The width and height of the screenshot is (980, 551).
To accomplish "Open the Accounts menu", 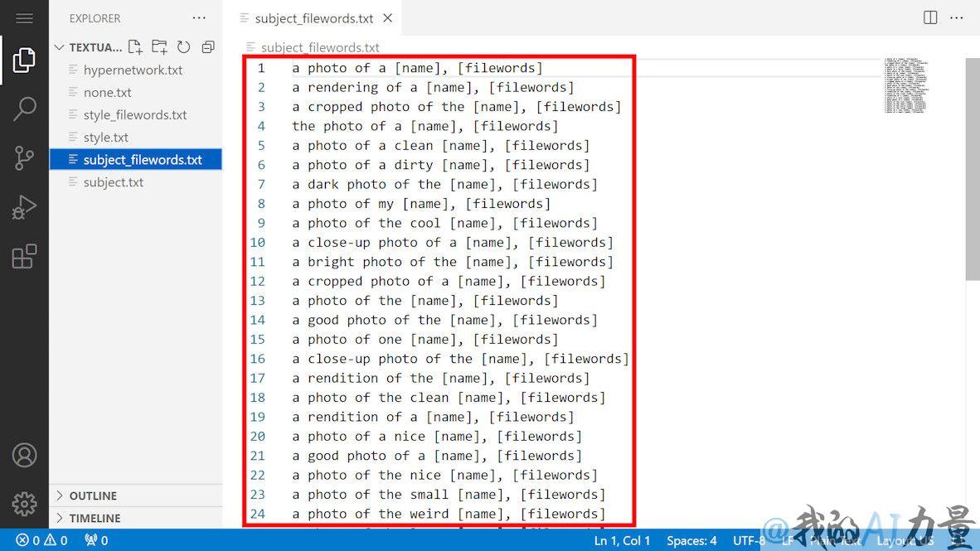I will click(x=24, y=456).
